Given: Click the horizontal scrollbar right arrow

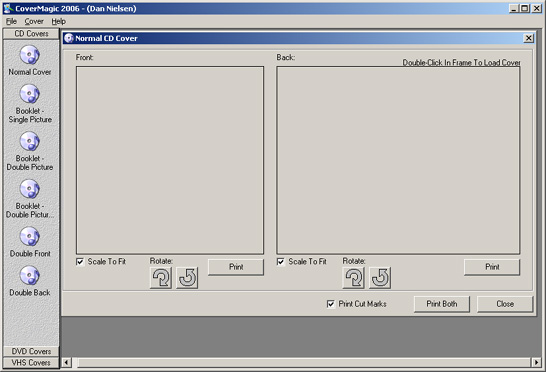Looking at the screenshot, I should pos(536,363).
